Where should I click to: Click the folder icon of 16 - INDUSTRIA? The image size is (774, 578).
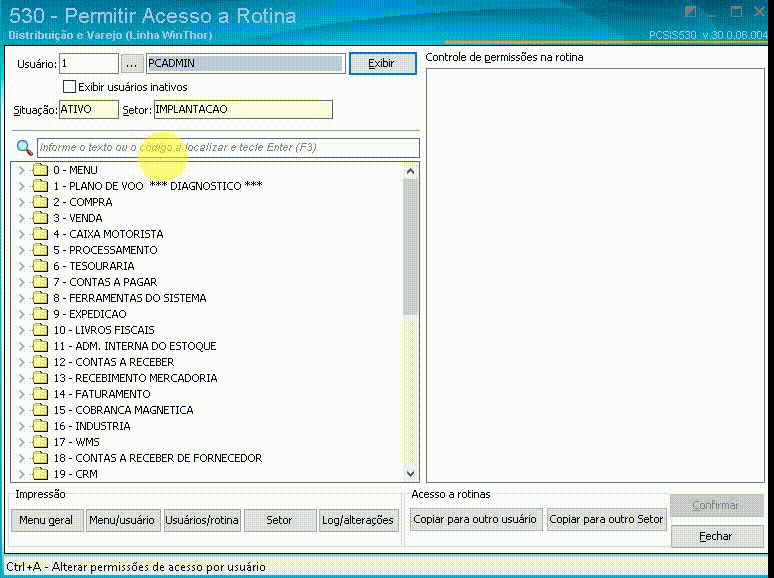40,426
